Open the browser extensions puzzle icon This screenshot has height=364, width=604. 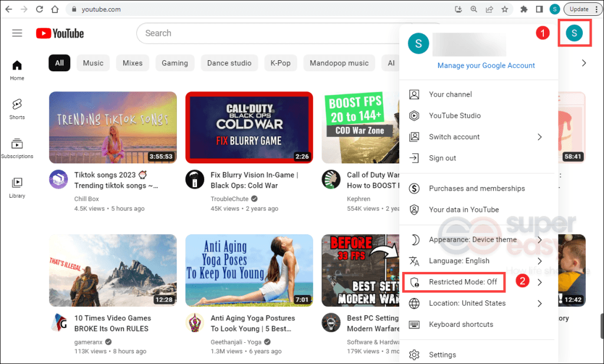coord(524,9)
